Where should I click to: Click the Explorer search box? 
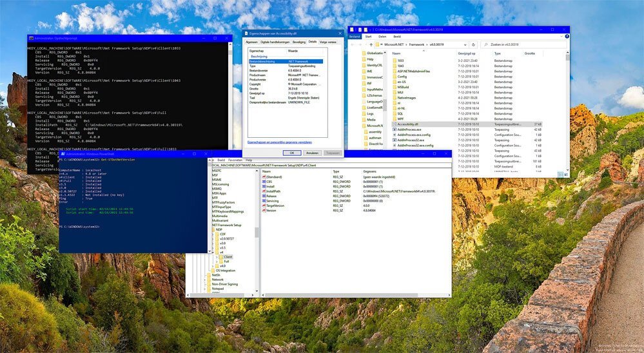pos(523,44)
